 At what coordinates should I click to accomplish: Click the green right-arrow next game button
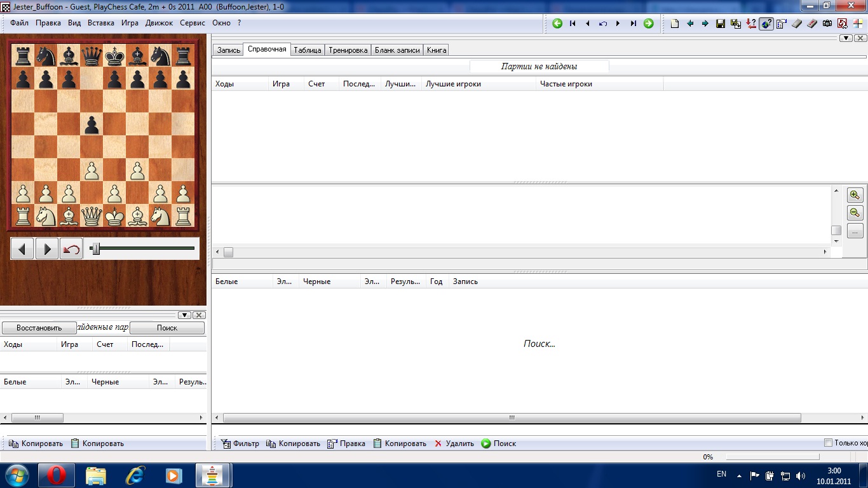(648, 24)
